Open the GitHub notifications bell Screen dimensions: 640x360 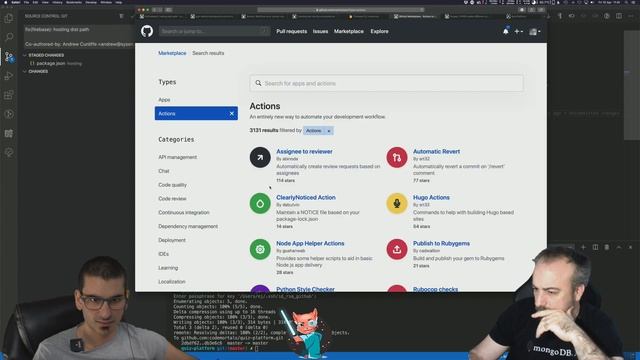point(506,31)
